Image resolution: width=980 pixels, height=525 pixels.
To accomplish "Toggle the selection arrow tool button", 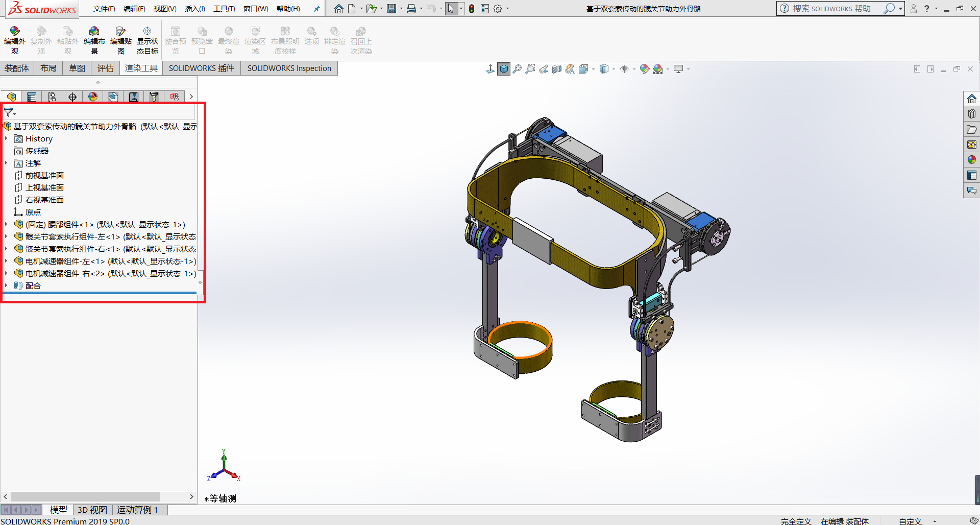I will [451, 9].
